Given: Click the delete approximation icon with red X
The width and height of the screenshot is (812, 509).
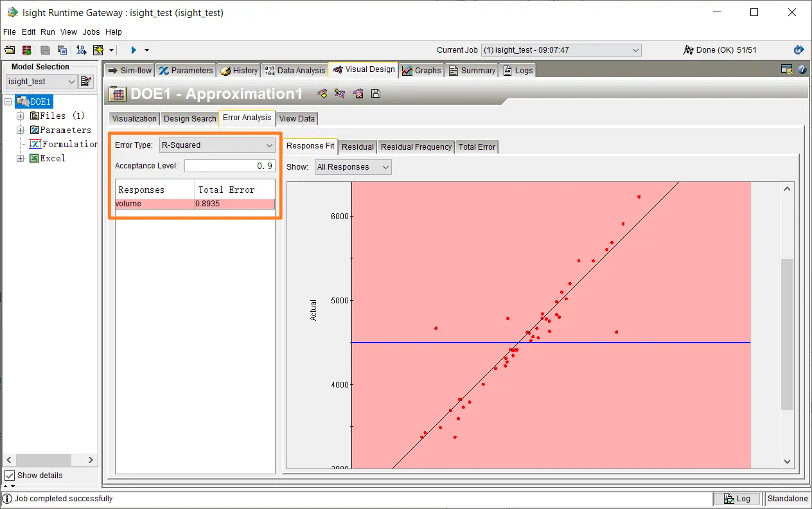Looking at the screenshot, I should click(358, 94).
